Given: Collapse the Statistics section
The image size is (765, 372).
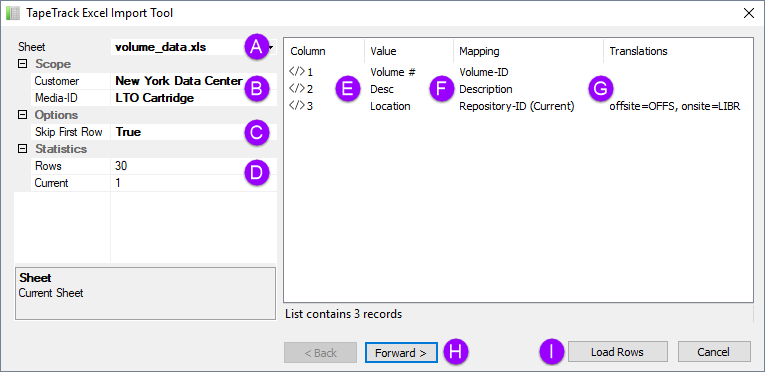Looking at the screenshot, I should 21,149.
